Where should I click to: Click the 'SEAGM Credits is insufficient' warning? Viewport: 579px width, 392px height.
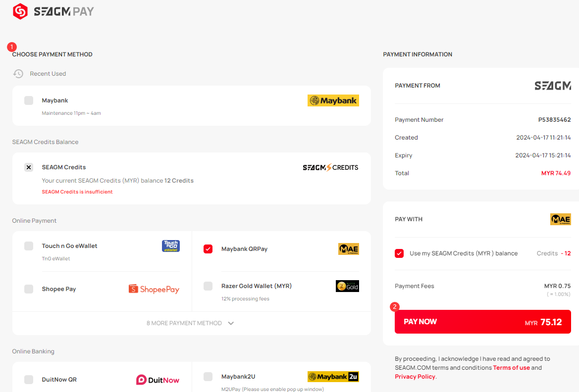click(77, 192)
